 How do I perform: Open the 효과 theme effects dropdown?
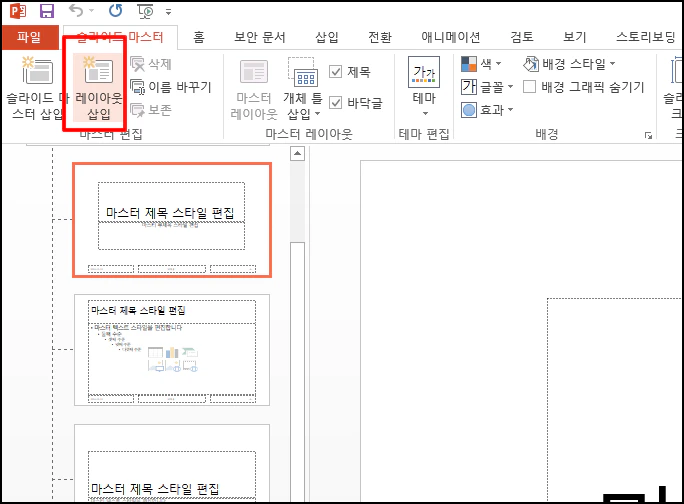click(487, 110)
